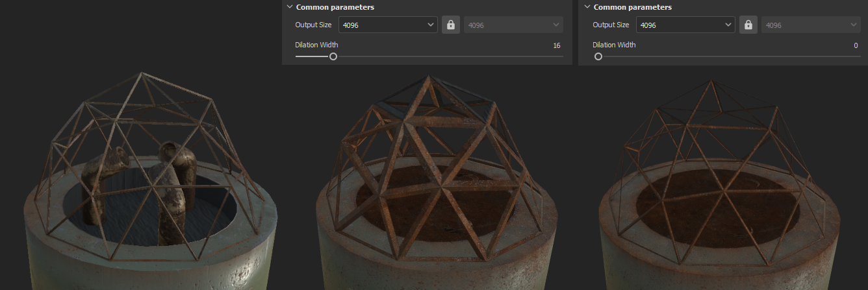Click the Dilation Width value 0
The image size is (868, 290).
click(856, 45)
